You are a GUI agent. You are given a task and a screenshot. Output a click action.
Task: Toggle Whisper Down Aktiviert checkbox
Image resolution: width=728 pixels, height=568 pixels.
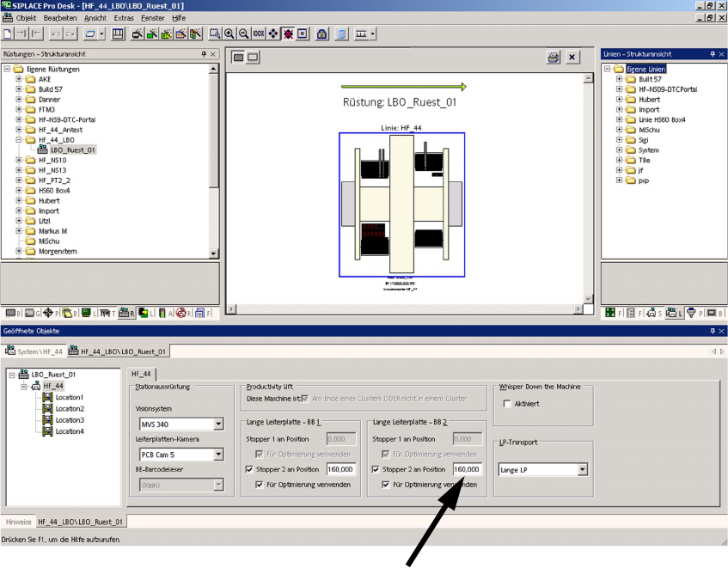pos(507,404)
